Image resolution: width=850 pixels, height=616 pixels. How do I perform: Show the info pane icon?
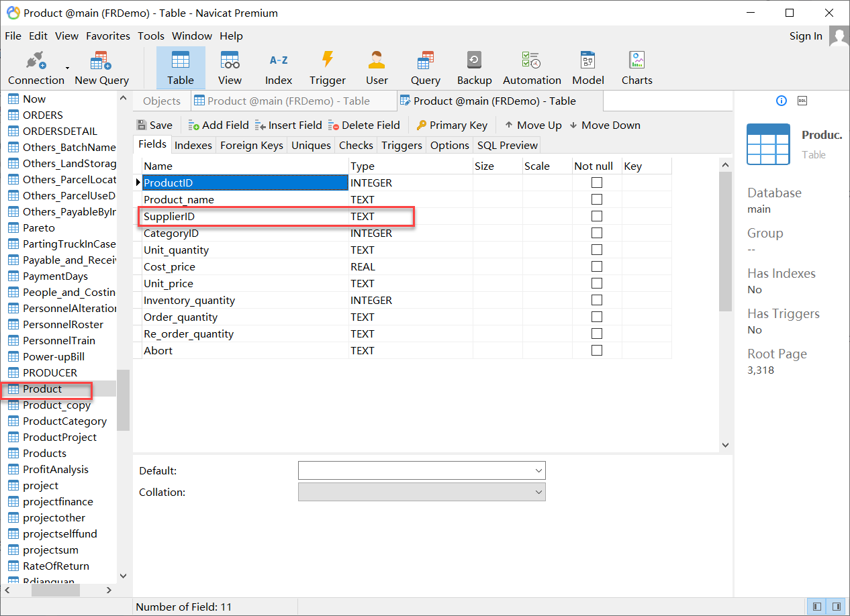tap(781, 101)
